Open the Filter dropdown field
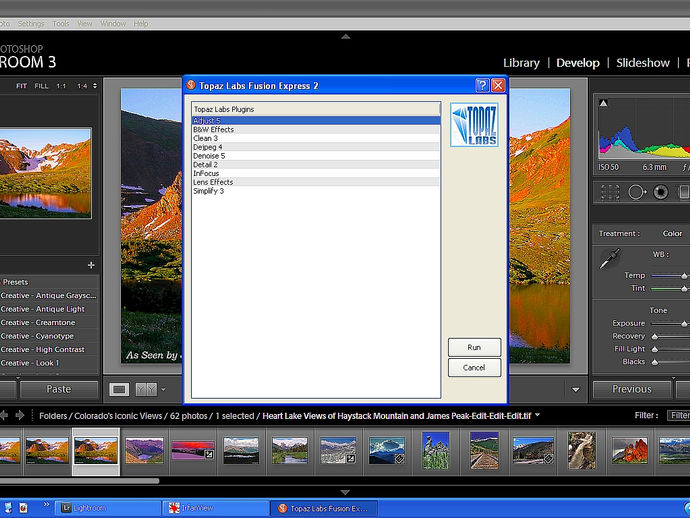 click(678, 415)
